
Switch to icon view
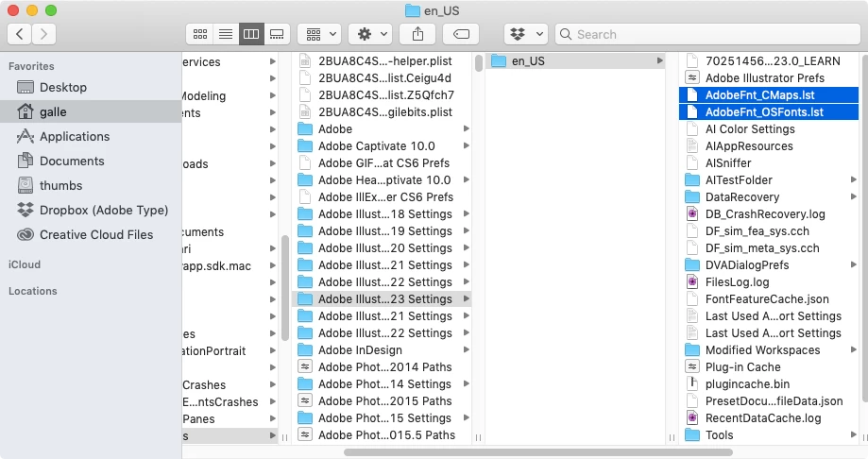(x=200, y=34)
